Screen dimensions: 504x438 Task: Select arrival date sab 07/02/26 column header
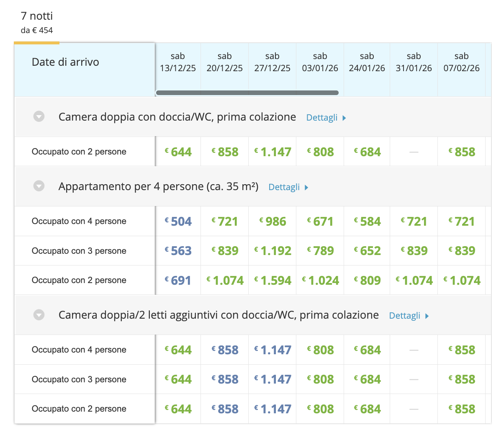click(x=461, y=62)
